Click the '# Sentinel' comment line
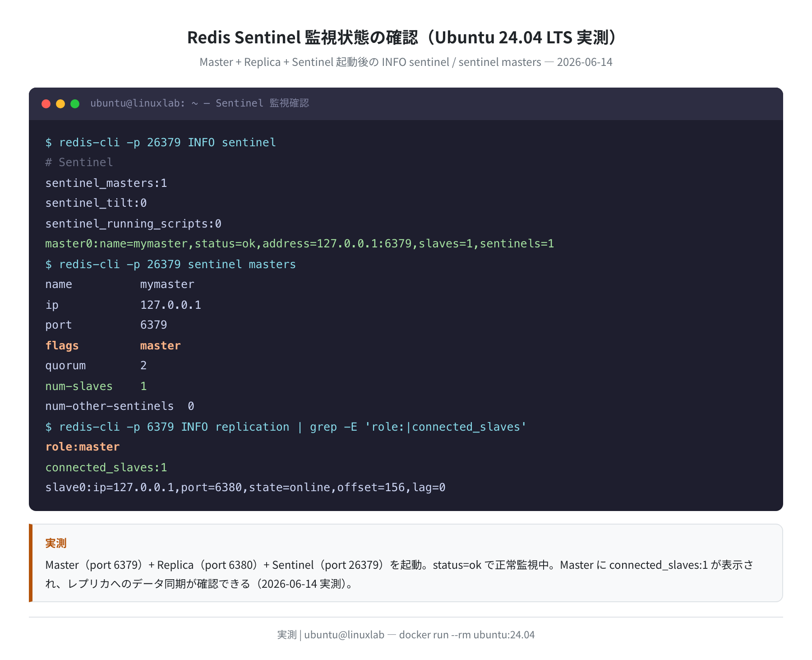Image resolution: width=812 pixels, height=660 pixels. coord(79,163)
